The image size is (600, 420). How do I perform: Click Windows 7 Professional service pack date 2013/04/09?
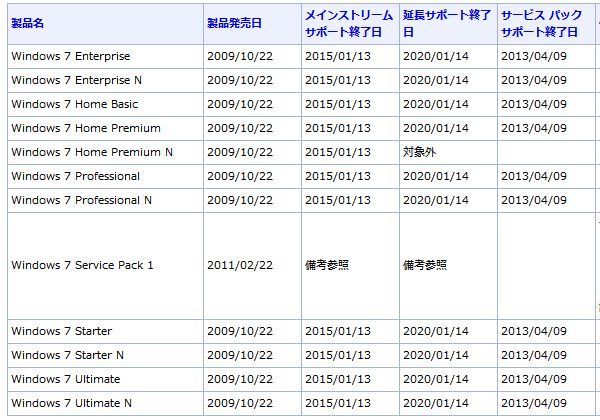(x=534, y=176)
